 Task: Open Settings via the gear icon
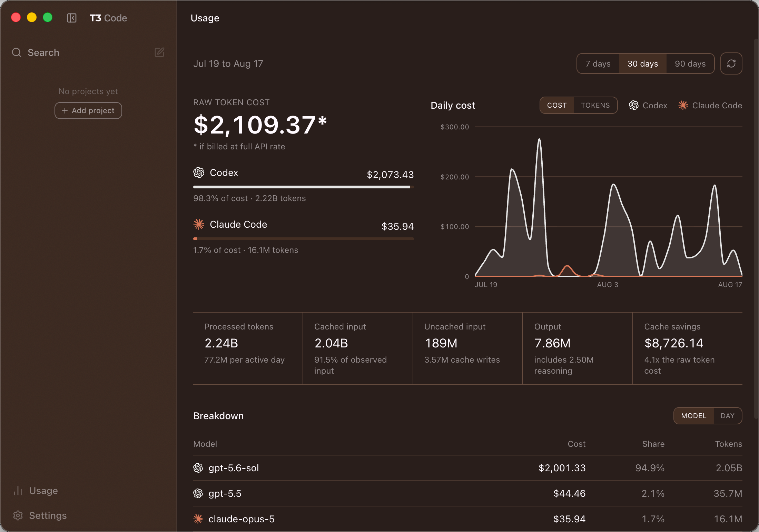[18, 515]
